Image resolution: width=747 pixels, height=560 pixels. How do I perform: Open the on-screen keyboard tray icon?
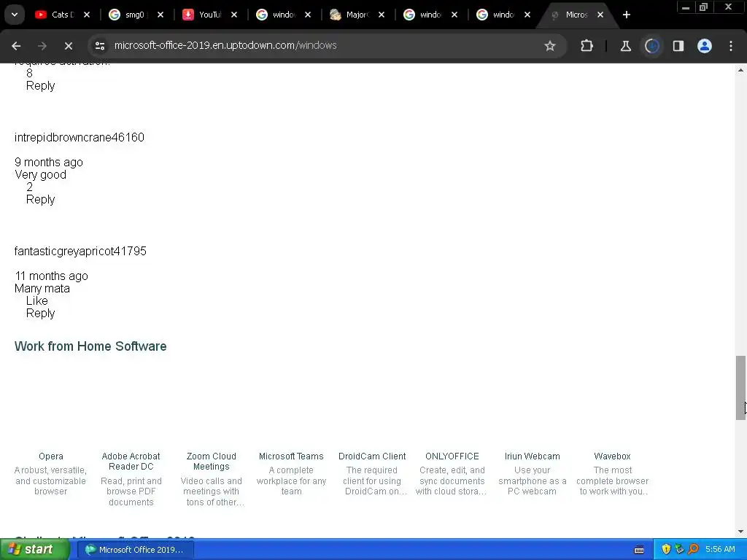pos(639,550)
